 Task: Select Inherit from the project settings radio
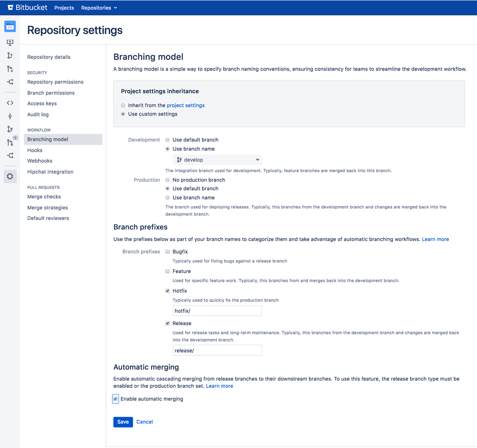point(123,105)
